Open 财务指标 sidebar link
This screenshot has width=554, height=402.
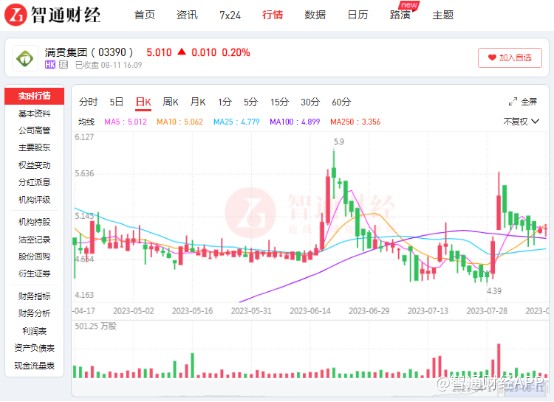click(34, 296)
